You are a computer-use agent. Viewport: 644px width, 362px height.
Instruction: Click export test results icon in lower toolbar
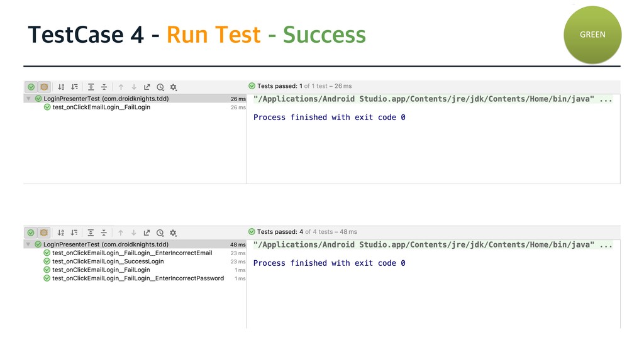(147, 232)
